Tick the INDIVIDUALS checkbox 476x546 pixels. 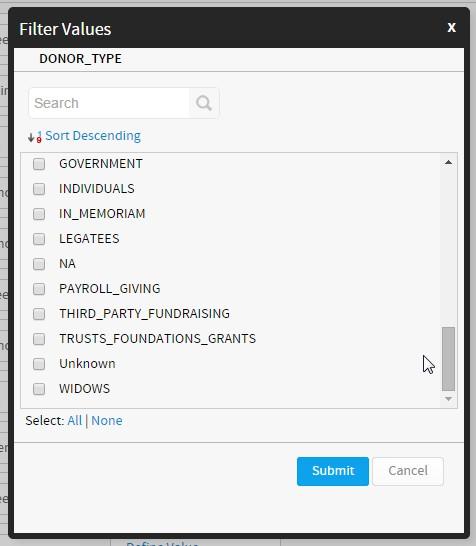click(39, 189)
